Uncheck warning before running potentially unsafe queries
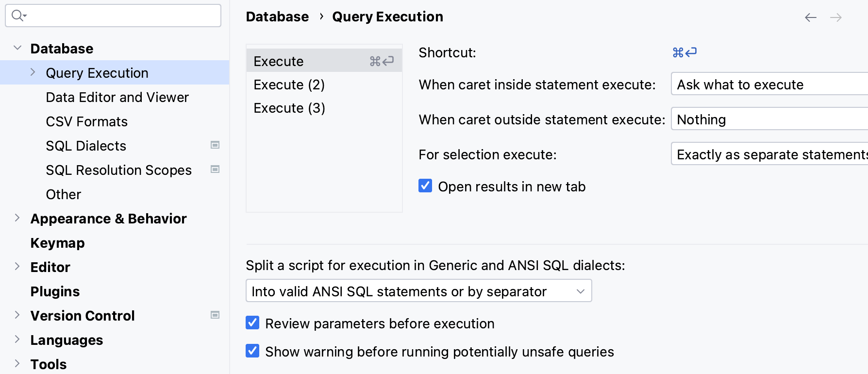This screenshot has width=868, height=374. click(x=252, y=351)
